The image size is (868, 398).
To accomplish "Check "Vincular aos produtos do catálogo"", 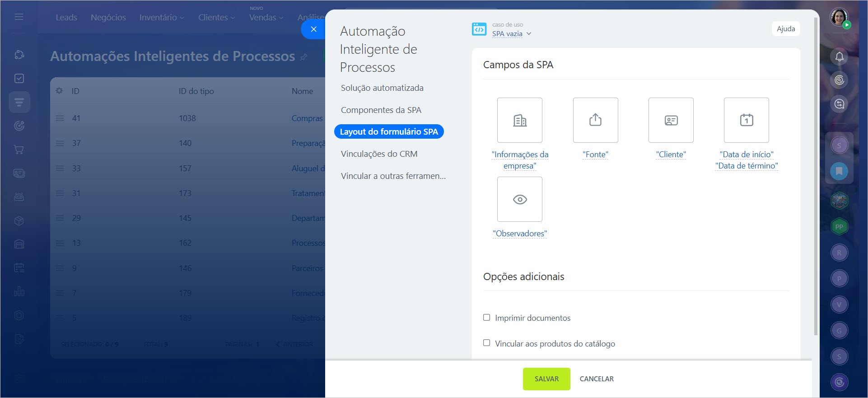I will (x=486, y=343).
